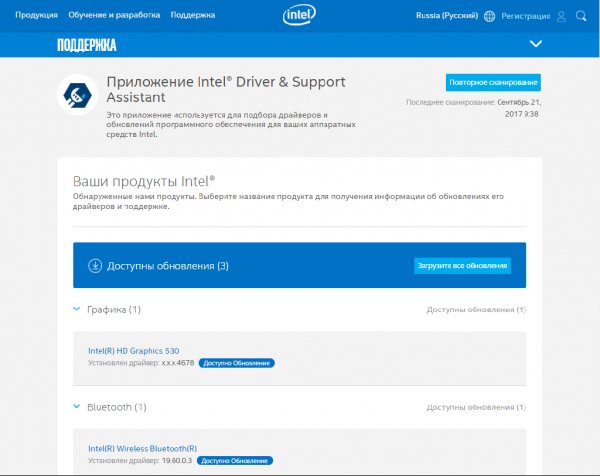600x476 pixels.
Task: Open the Поддержка top menu
Action: tap(193, 15)
